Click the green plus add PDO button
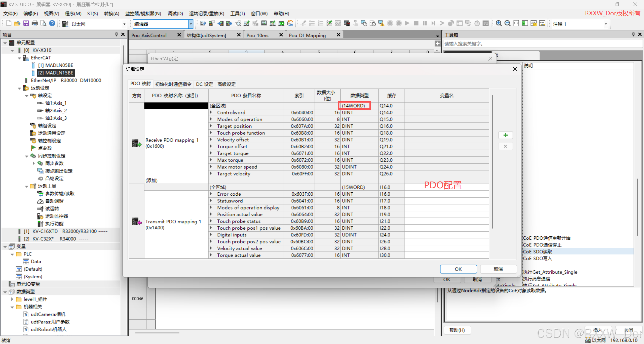 pos(505,135)
